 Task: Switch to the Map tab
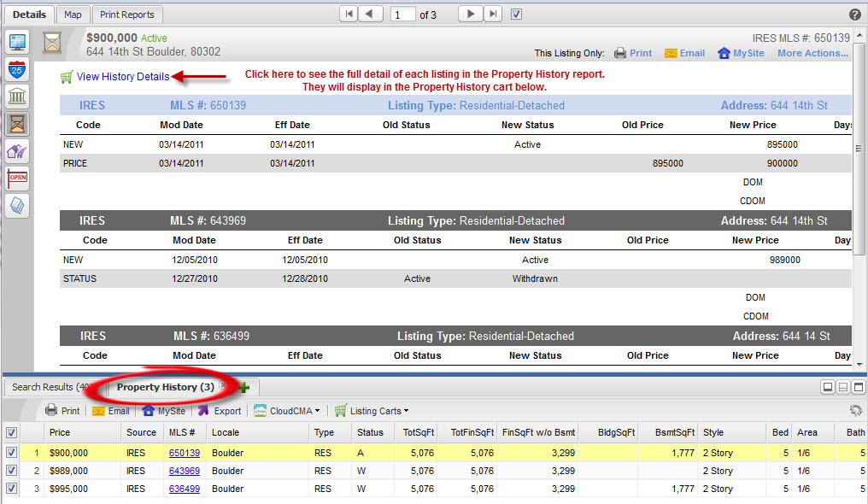73,15
